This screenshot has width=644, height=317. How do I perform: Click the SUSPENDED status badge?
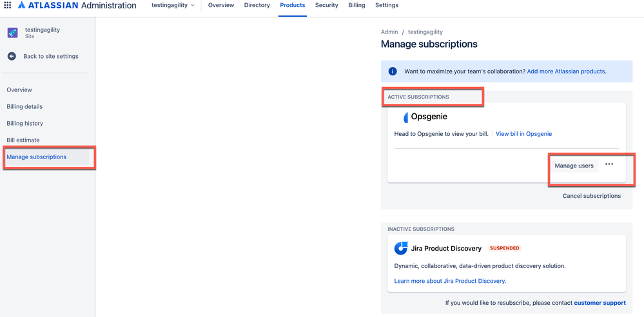(505, 249)
